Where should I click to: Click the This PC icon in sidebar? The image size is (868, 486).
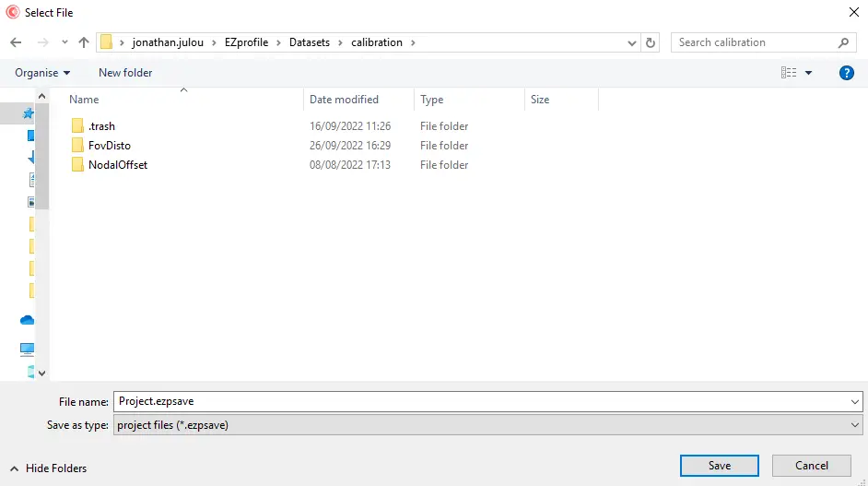28,350
